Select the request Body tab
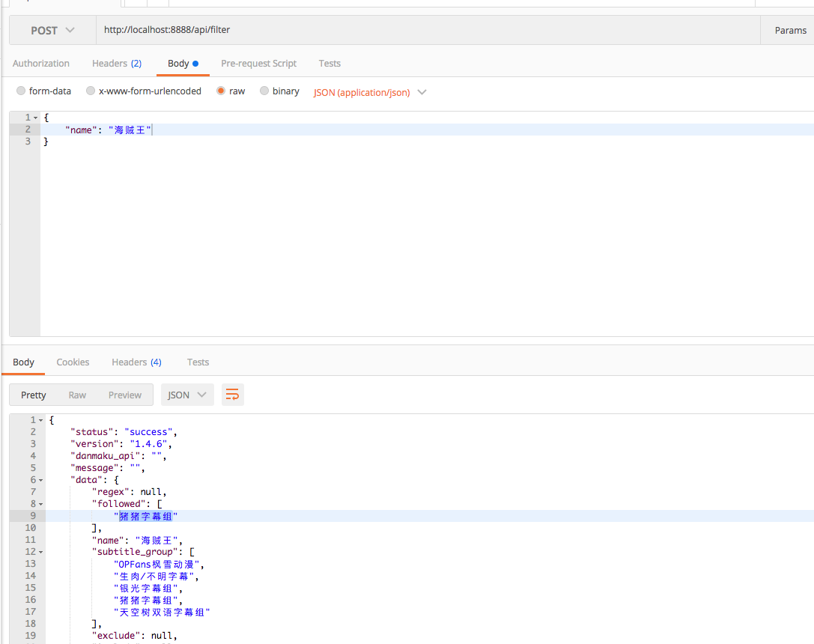 pyautogui.click(x=183, y=64)
